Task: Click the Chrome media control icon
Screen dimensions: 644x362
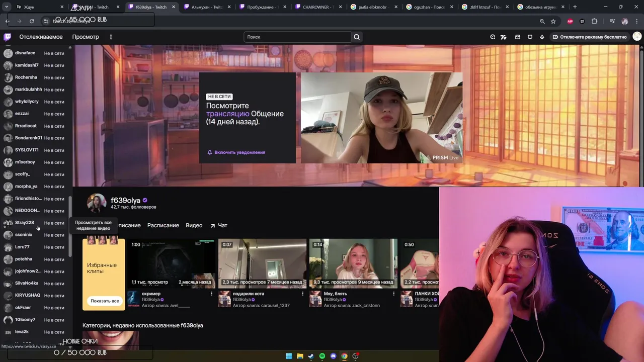Action: point(612,21)
